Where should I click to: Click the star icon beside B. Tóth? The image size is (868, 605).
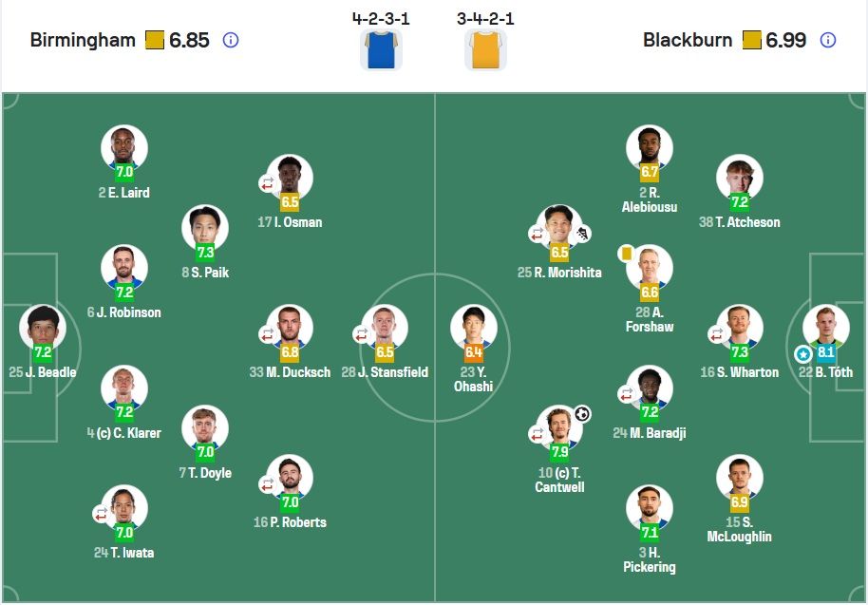click(803, 354)
